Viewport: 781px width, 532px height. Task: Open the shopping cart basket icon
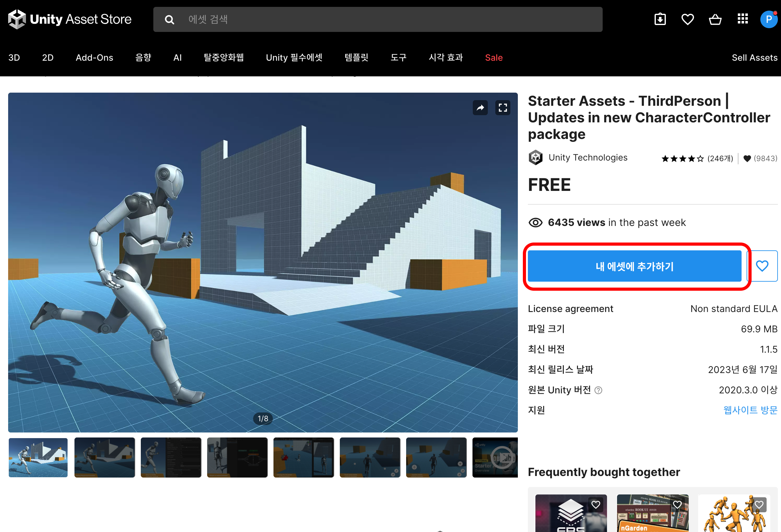tap(715, 19)
